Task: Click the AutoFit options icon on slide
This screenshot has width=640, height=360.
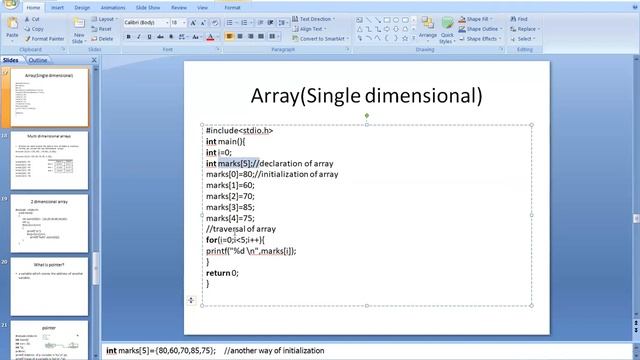Action: tap(191, 300)
